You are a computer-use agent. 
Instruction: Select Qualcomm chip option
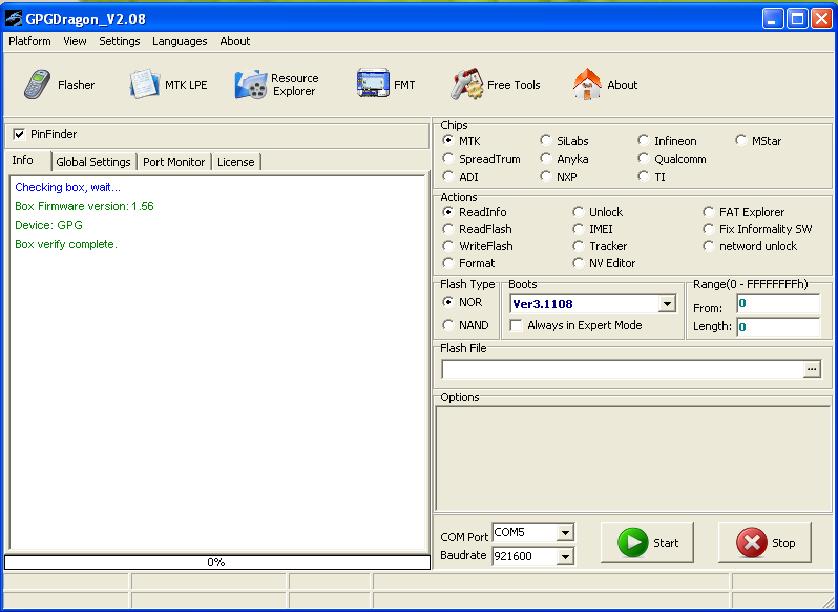(x=643, y=159)
